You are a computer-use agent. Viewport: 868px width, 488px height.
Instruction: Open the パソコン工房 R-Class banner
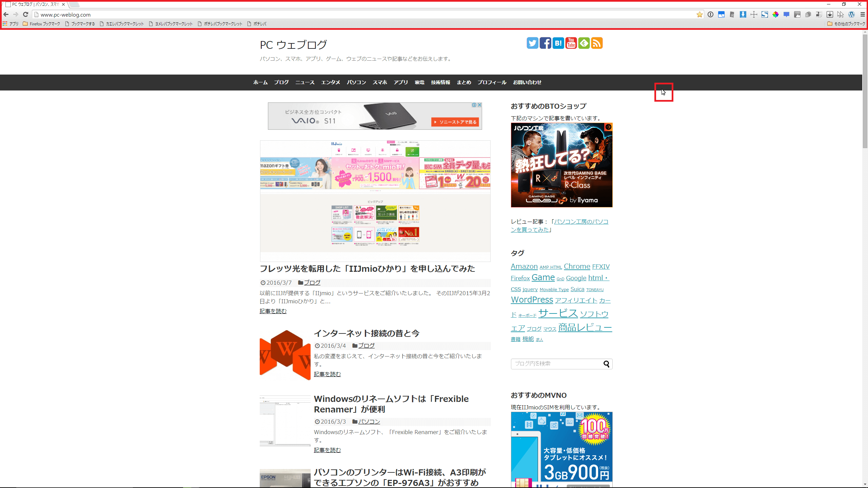(561, 165)
